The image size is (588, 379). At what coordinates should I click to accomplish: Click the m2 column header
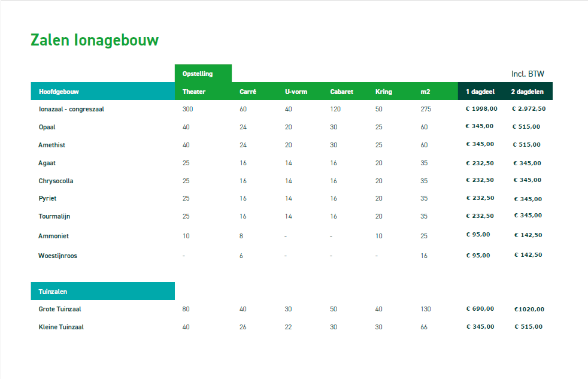(x=425, y=92)
